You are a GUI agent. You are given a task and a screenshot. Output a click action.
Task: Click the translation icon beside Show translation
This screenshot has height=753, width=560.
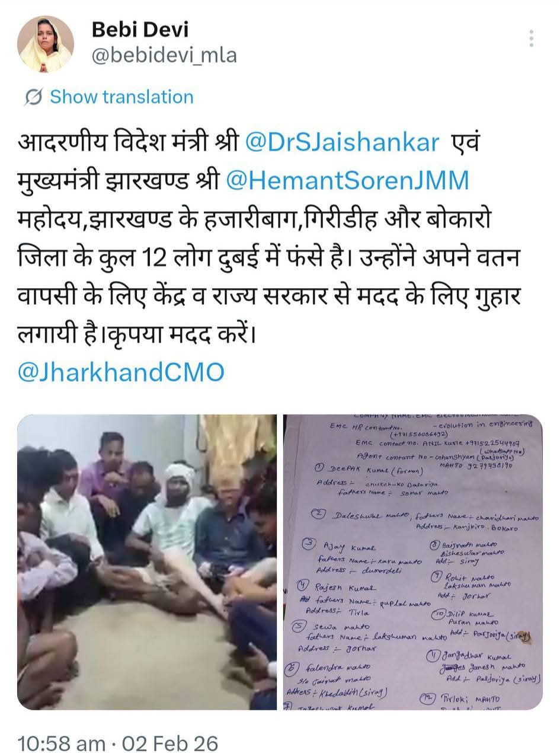click(34, 97)
